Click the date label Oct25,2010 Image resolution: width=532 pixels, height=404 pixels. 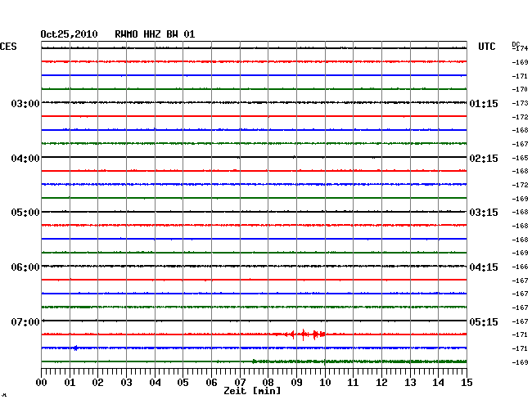click(69, 34)
